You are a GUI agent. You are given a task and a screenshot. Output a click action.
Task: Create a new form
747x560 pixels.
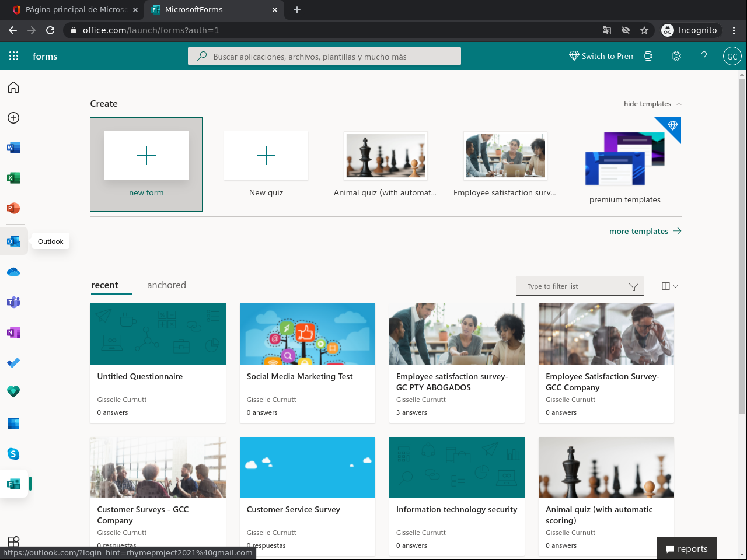[x=146, y=164]
